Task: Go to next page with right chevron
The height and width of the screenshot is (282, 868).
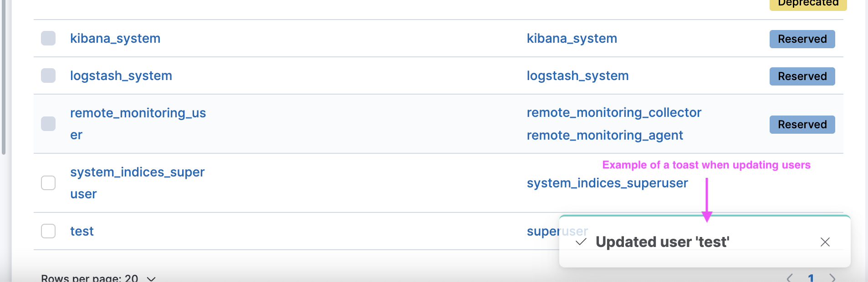Action: (832, 277)
